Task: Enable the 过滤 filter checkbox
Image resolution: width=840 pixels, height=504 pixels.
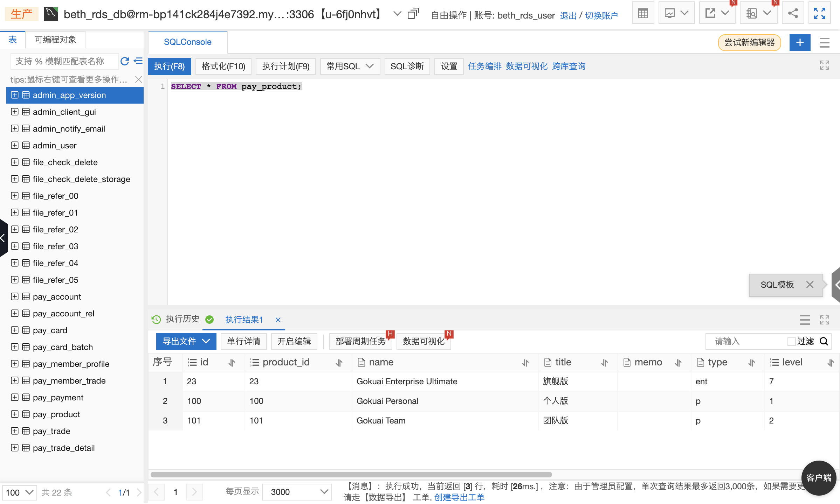Action: click(791, 341)
